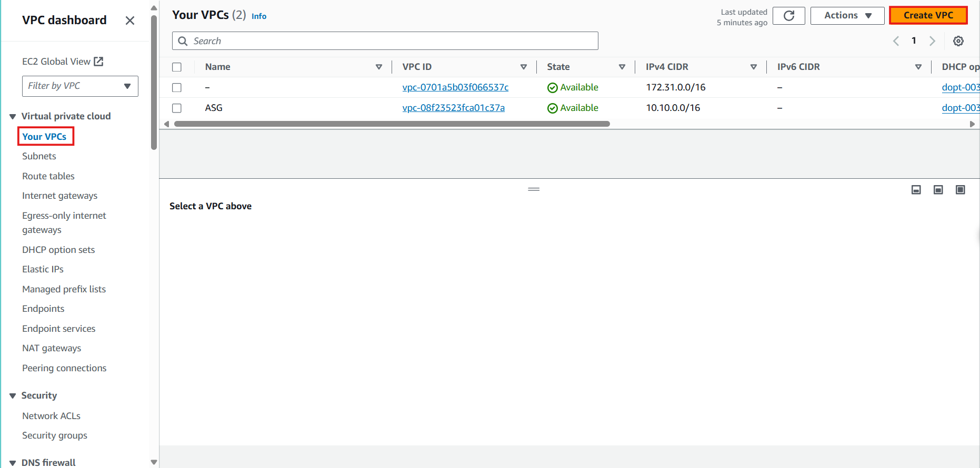Viewport: 980px width, 468px height.
Task: Open DHCP option set link in ASG row
Action: pyautogui.click(x=961, y=108)
